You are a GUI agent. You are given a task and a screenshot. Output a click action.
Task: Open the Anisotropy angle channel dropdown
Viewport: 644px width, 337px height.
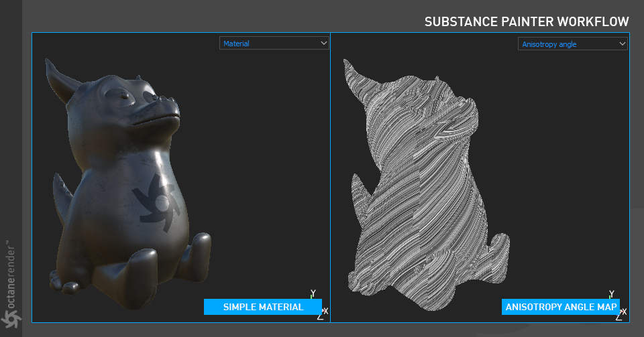572,44
